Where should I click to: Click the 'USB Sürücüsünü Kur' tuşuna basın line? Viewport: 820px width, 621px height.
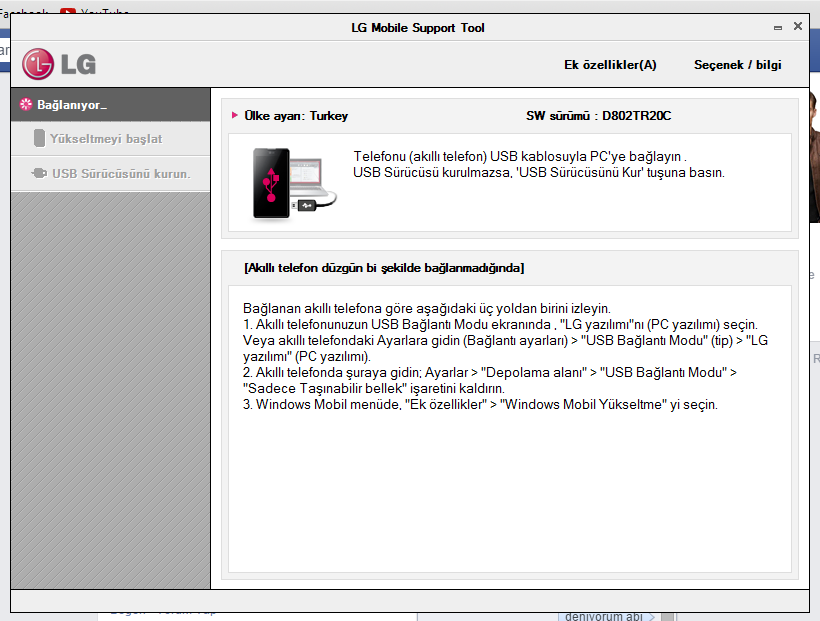coord(539,172)
